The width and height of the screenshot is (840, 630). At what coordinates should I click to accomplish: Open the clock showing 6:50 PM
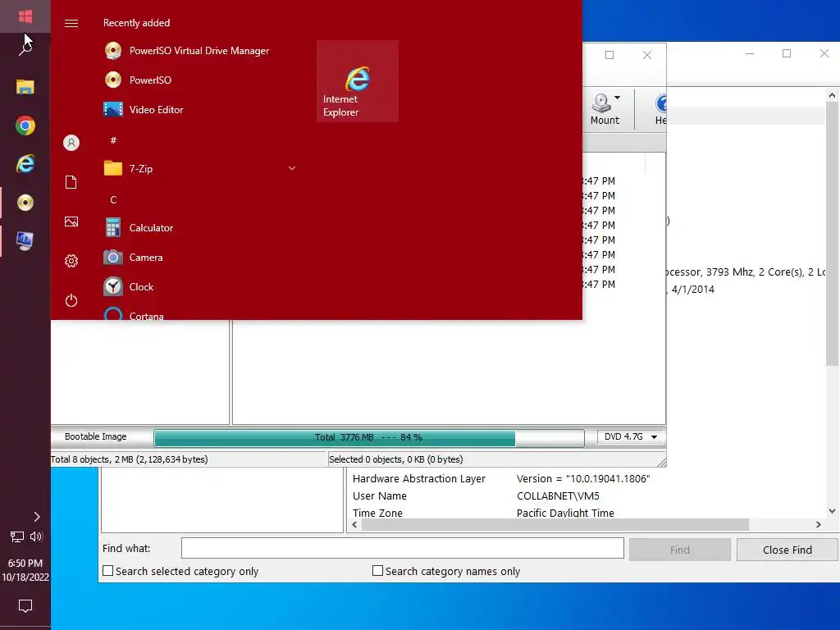(x=25, y=570)
